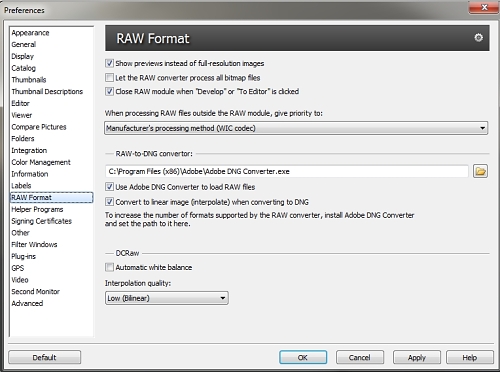Open the Catalog preferences section

(x=23, y=68)
